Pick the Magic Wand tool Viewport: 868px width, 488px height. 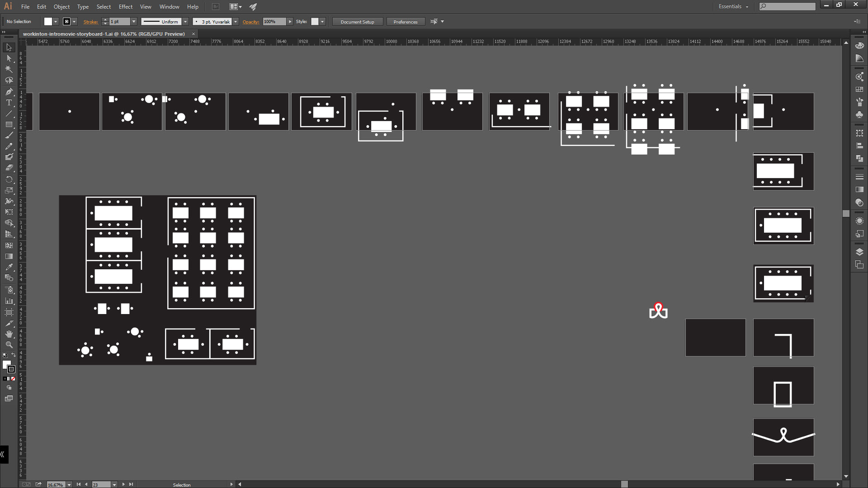click(9, 69)
